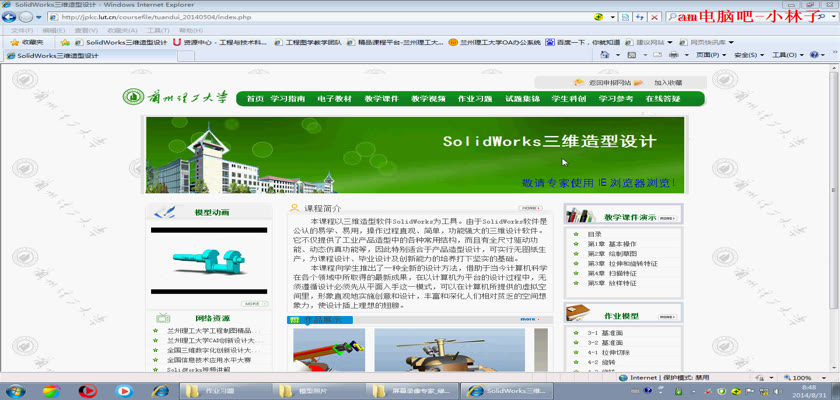Screen dimensions: 840x400
Task: Open the 帮助(H) menu
Action: (190, 31)
